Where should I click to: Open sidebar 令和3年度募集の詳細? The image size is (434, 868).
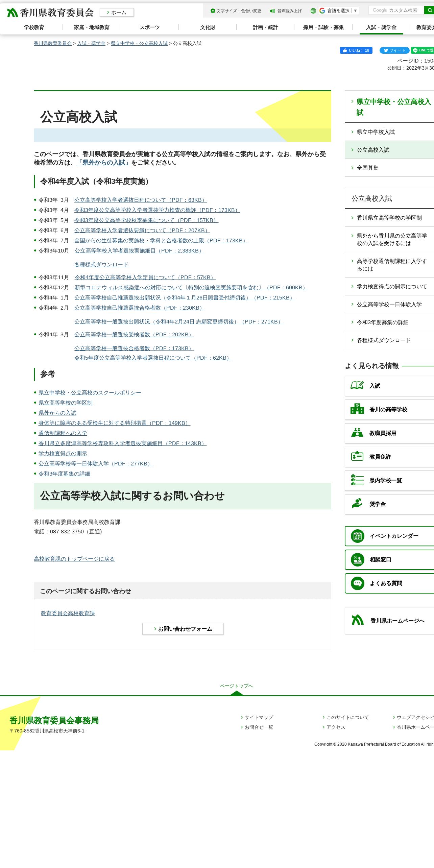[x=389, y=322]
